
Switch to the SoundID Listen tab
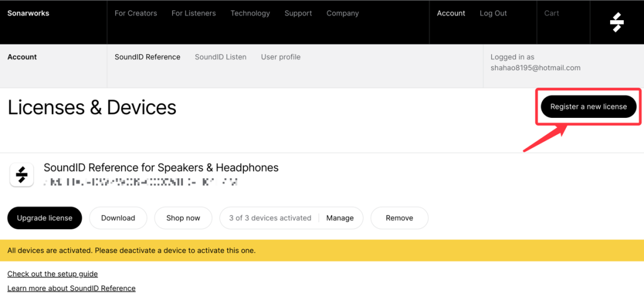pyautogui.click(x=221, y=57)
